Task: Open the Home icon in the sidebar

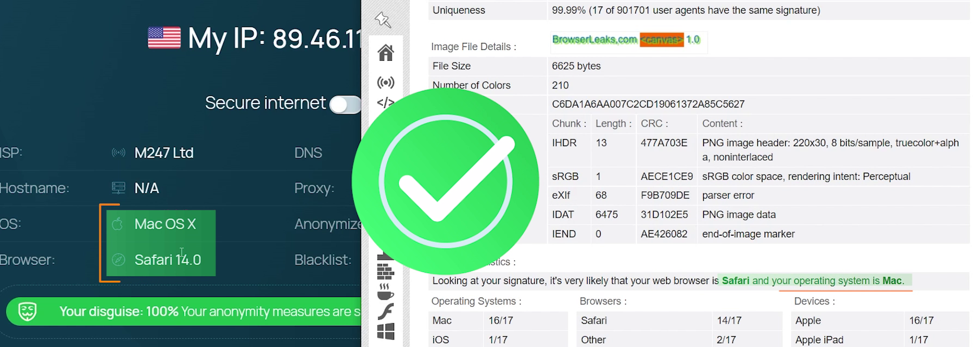Action: coord(385,53)
